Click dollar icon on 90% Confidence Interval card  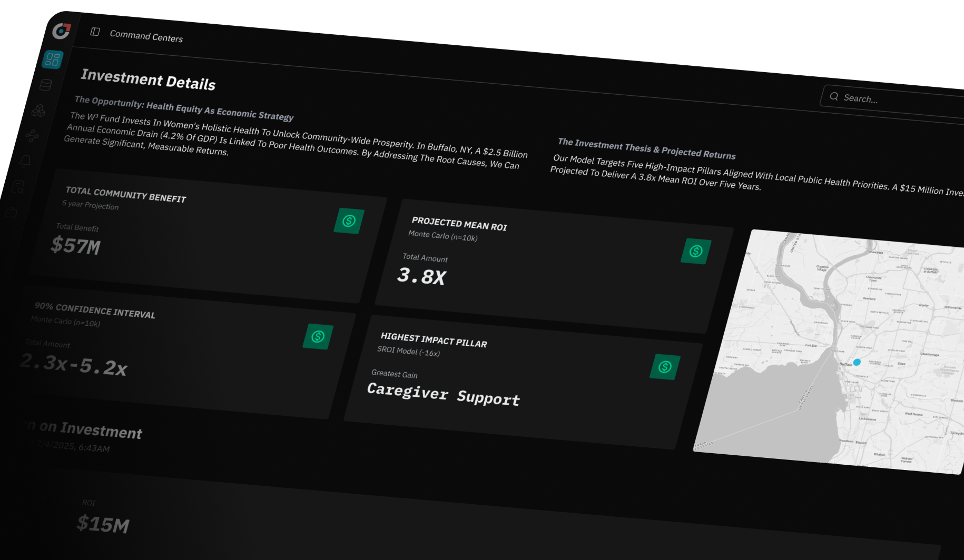point(318,336)
